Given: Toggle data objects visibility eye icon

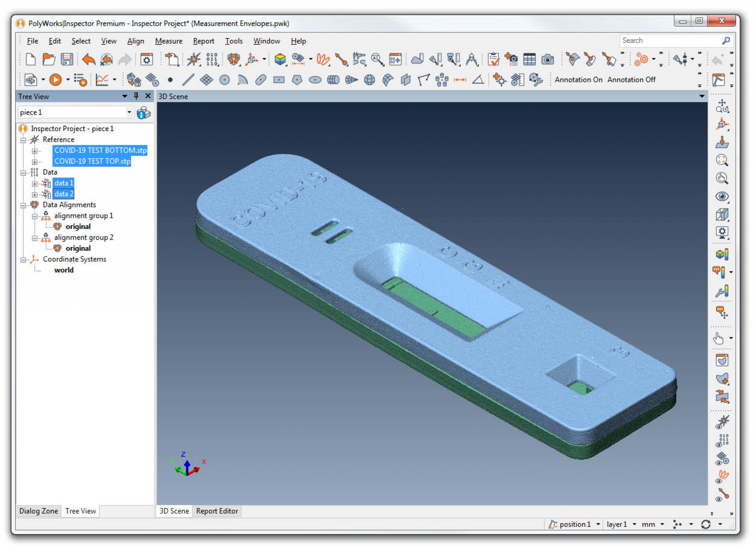Looking at the screenshot, I should coord(722,440).
